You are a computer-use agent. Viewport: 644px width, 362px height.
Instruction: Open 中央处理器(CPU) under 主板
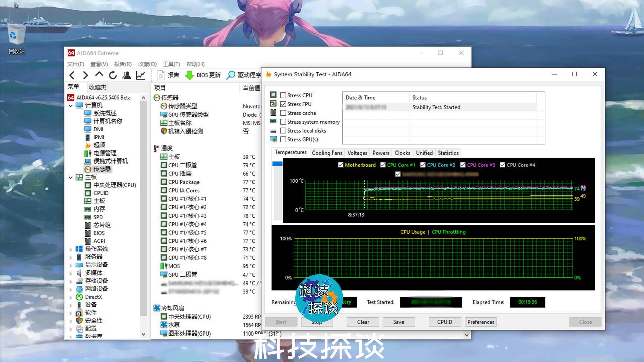tap(114, 185)
